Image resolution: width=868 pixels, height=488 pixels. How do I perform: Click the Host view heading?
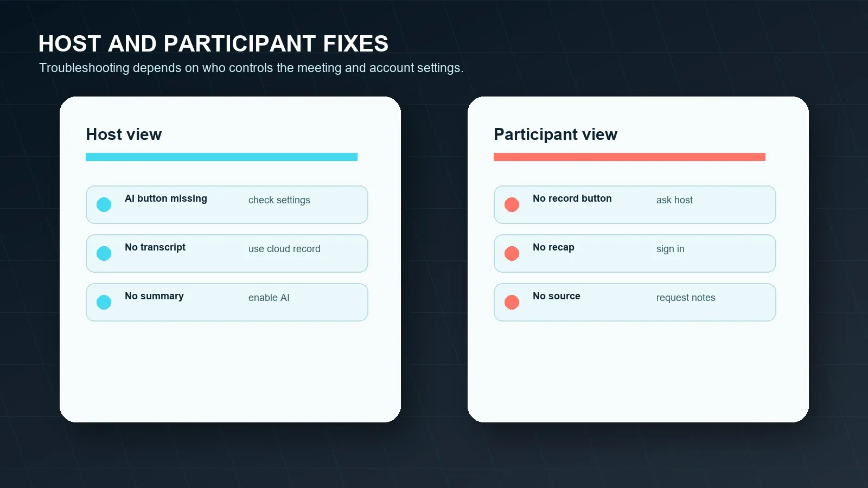pos(124,134)
